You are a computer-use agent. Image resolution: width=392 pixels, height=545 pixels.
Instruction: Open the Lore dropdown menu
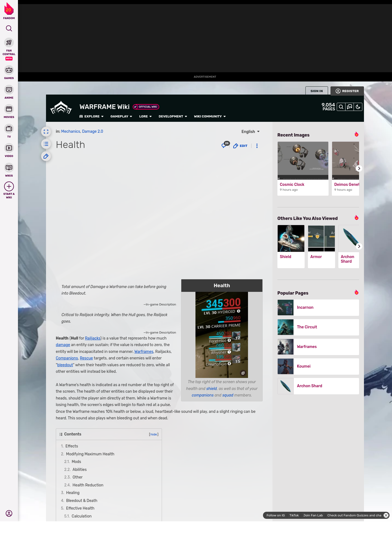(x=145, y=116)
